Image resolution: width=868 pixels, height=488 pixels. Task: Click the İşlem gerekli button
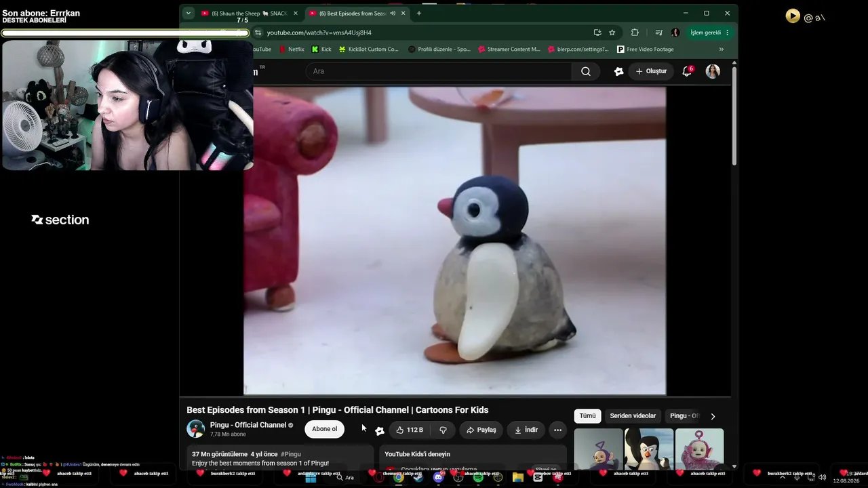[x=709, y=33]
